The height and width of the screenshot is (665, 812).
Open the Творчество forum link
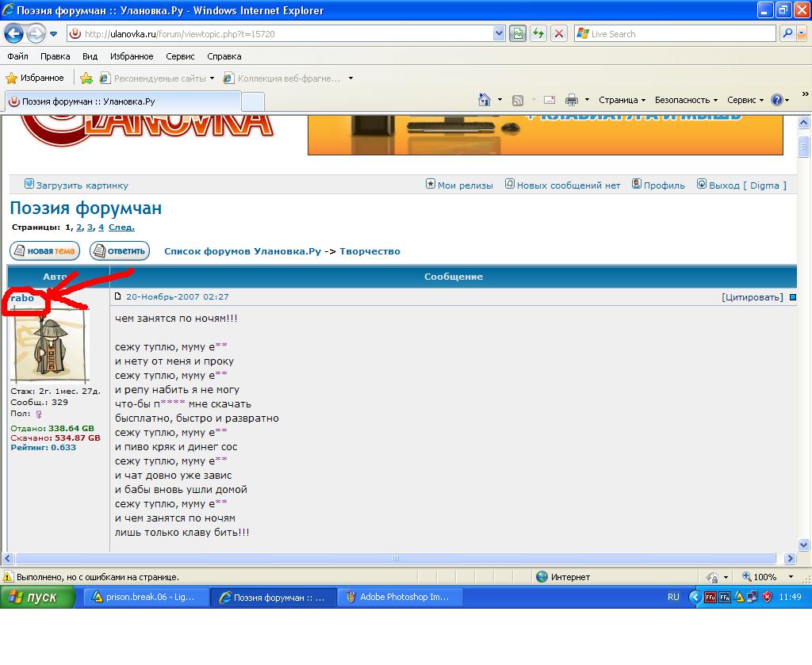[370, 251]
